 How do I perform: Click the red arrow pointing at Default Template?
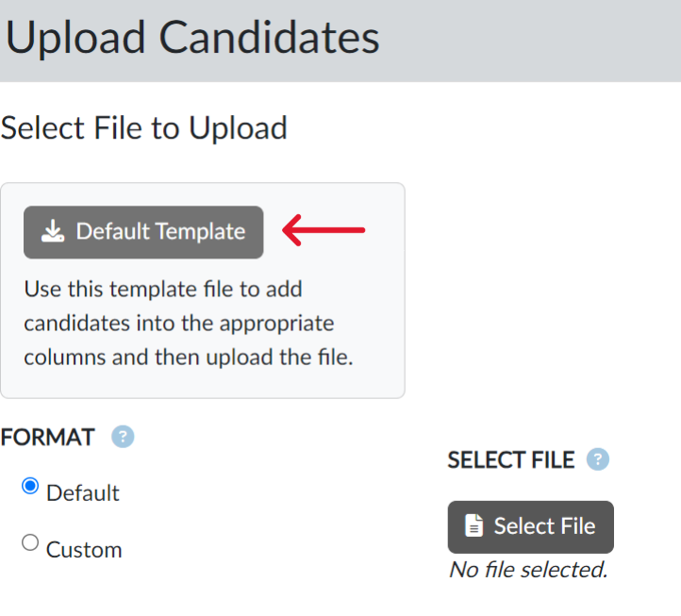pyautogui.click(x=324, y=230)
